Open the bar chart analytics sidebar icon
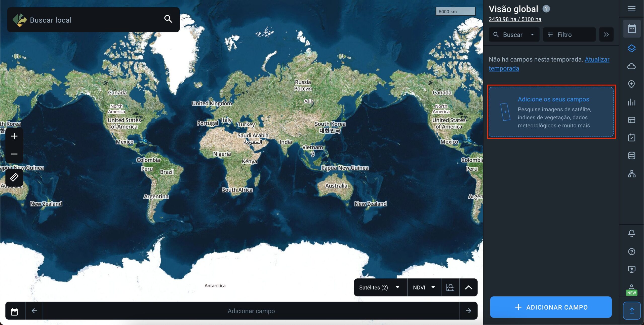644x325 pixels. pos(631,102)
